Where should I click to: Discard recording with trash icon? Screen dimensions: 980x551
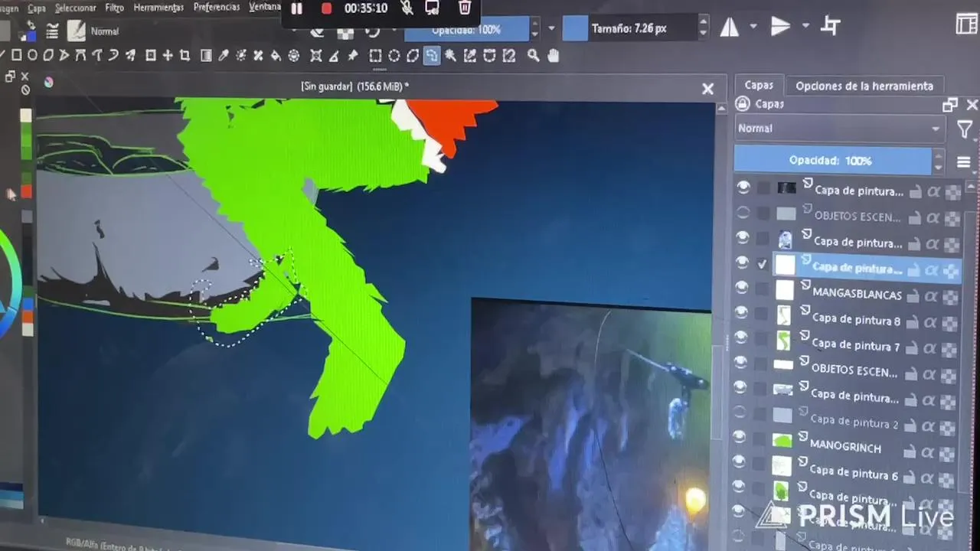tap(465, 8)
